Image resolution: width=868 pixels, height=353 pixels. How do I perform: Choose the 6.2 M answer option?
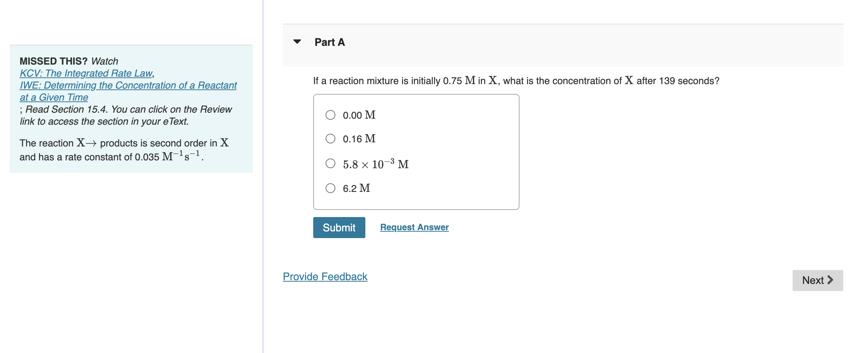[x=330, y=188]
